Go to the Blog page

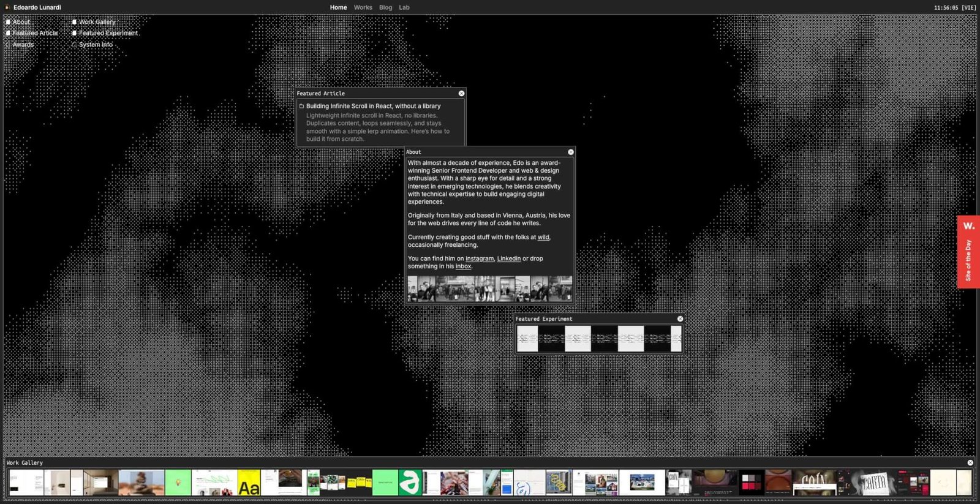pos(385,7)
